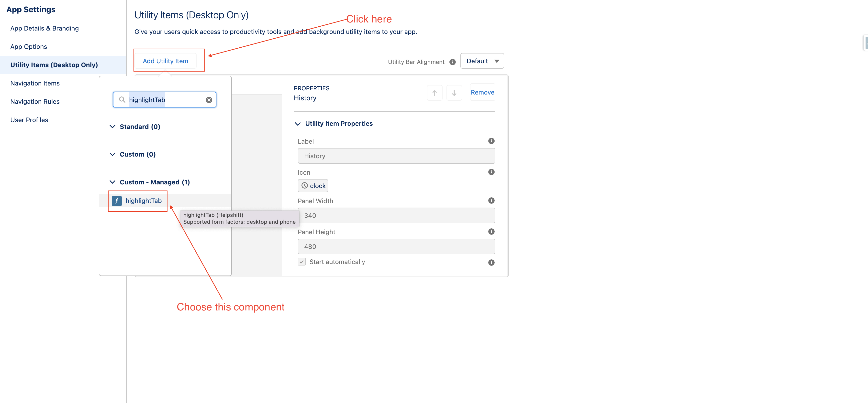Open the Default alignment dropdown

482,61
